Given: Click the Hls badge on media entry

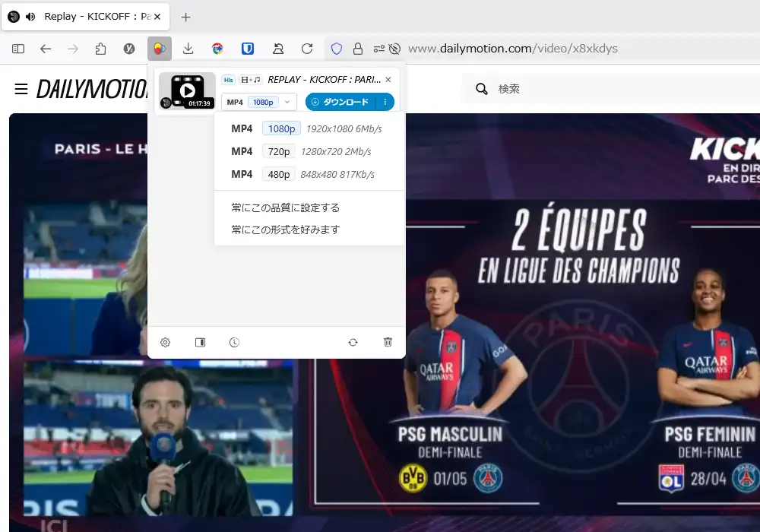Looking at the screenshot, I should tap(228, 80).
